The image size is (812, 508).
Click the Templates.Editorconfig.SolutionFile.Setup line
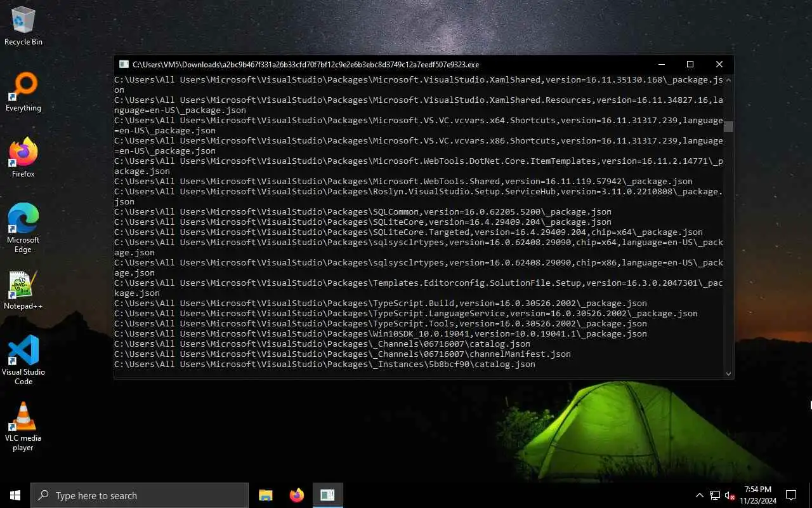coord(419,288)
